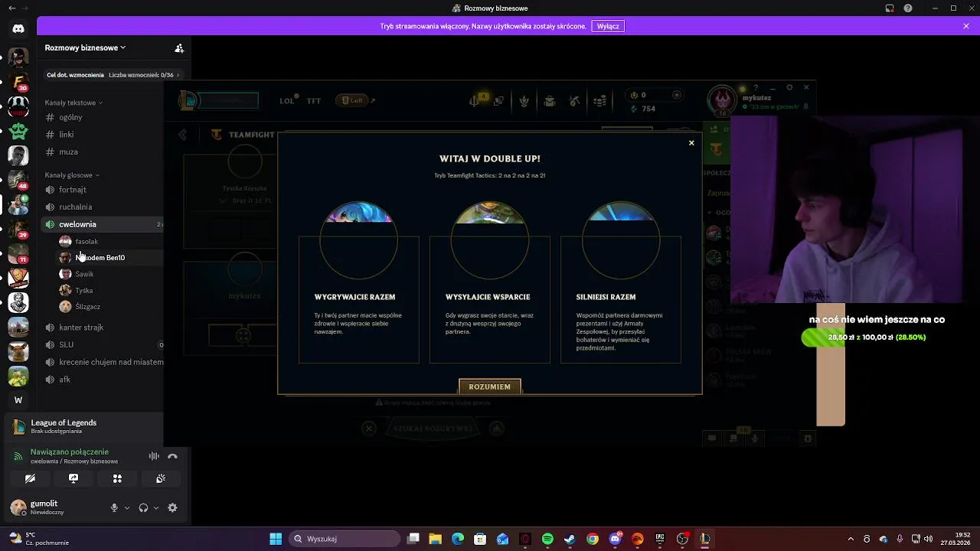Open the server icon with 30 badge
Screen dimensions: 980x551
tap(18, 81)
